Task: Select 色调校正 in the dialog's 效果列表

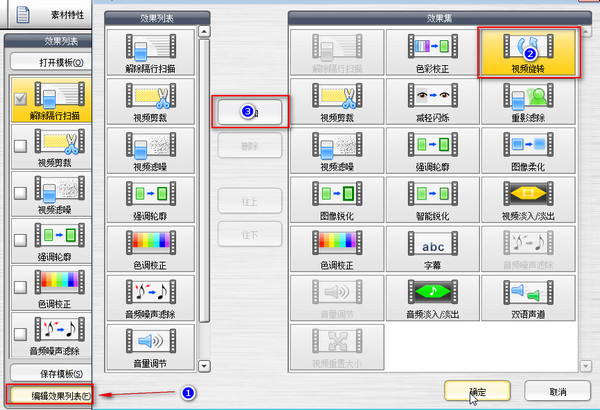Action: pos(151,249)
